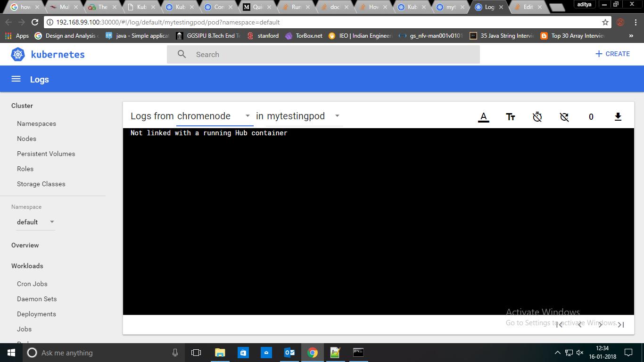Open Chrome from the Windows taskbar
Image resolution: width=644 pixels, height=362 pixels.
313,353
